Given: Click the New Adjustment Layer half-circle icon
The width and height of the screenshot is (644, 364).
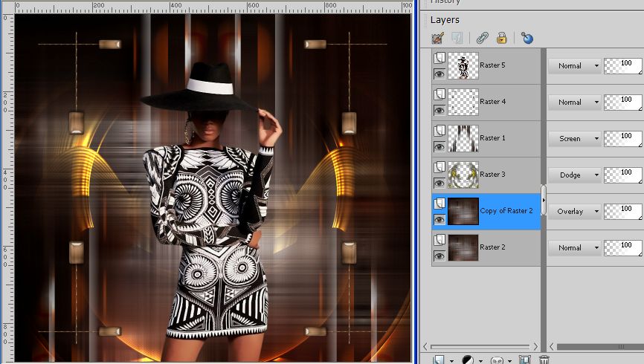Looking at the screenshot, I should (x=467, y=360).
